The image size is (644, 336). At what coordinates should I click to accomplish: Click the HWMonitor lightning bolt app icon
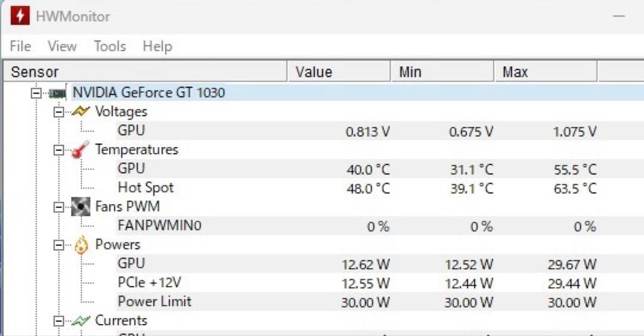20,16
